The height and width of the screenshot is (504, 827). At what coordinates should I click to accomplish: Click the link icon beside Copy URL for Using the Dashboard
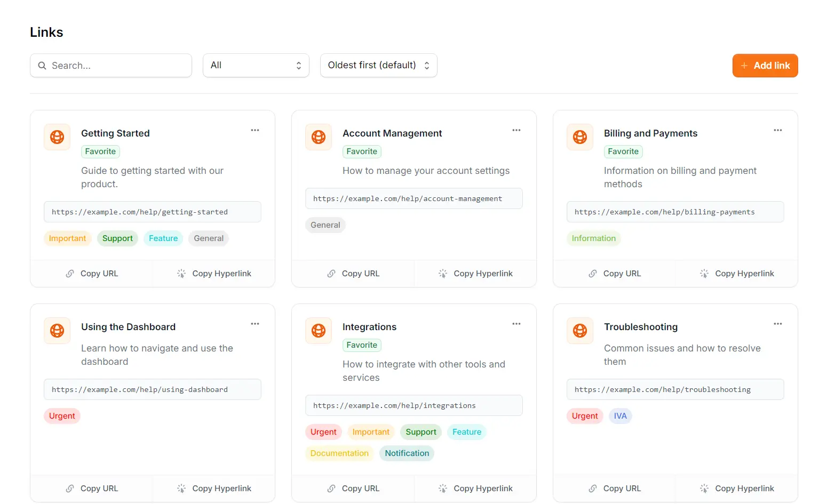tap(70, 489)
